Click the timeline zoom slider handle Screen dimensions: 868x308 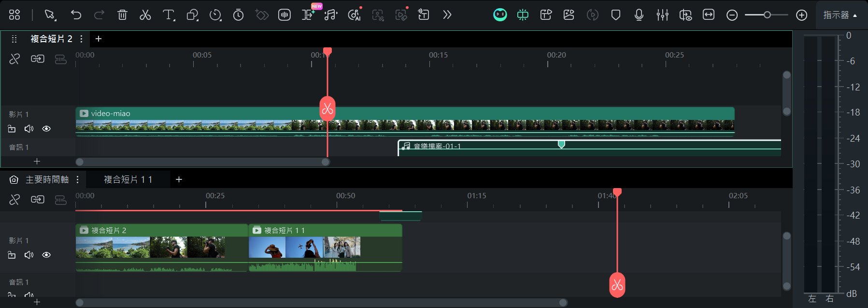click(x=767, y=15)
